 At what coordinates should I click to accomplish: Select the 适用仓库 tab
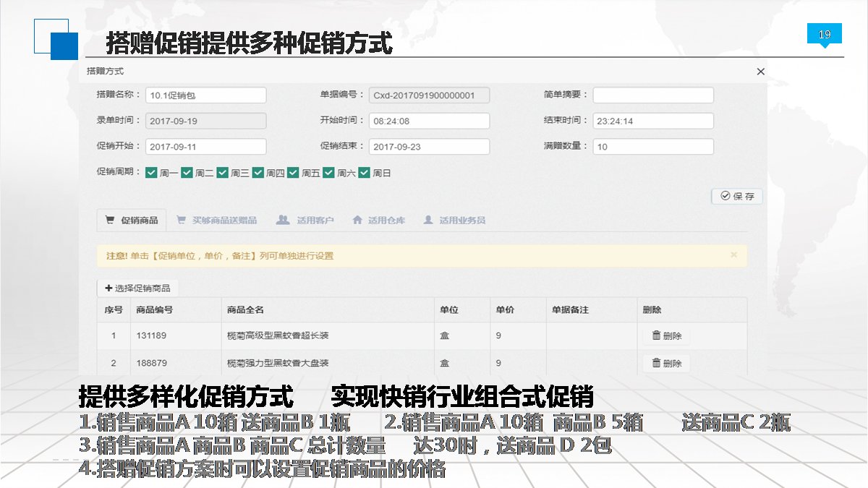378,220
